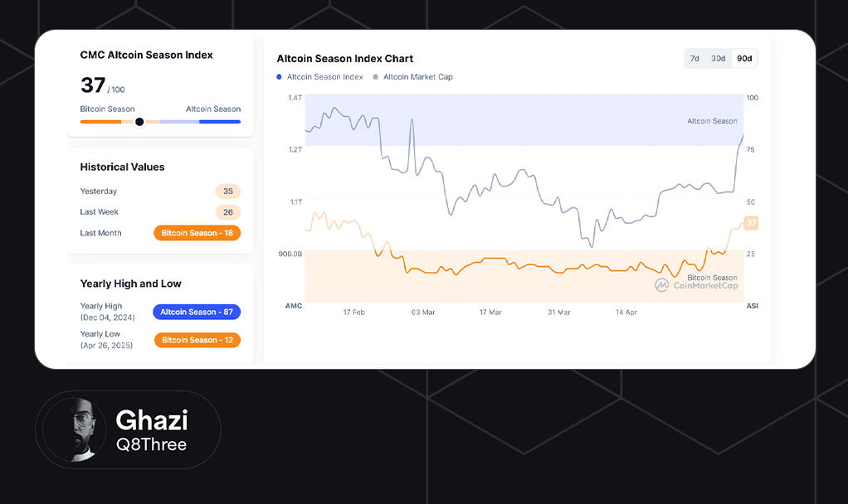
Task: Switch chart range to 30d
Action: (x=719, y=58)
